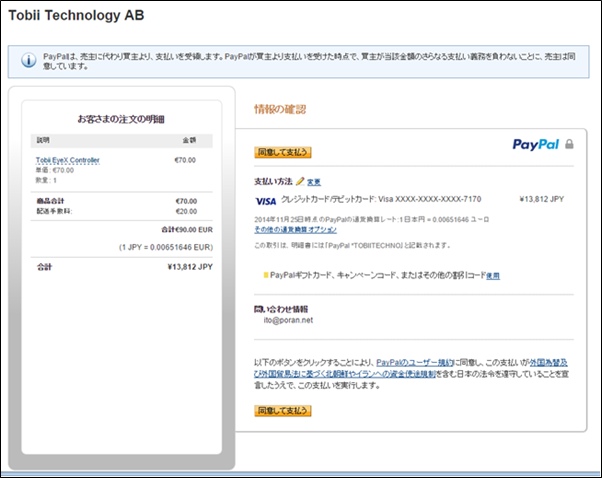Viewport: 602px width, 478px height.
Task: Click the yellow square bullet before PayPalギフトカード
Action: pos(266,275)
